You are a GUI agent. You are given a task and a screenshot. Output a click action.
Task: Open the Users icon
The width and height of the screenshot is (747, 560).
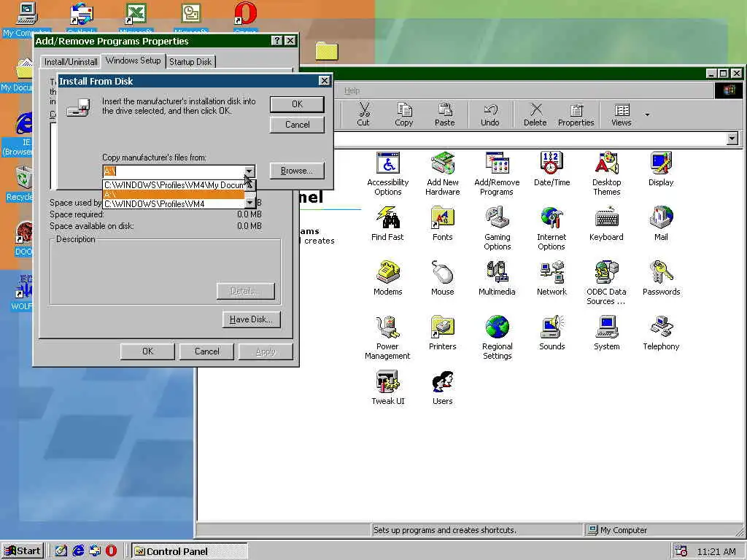point(443,388)
